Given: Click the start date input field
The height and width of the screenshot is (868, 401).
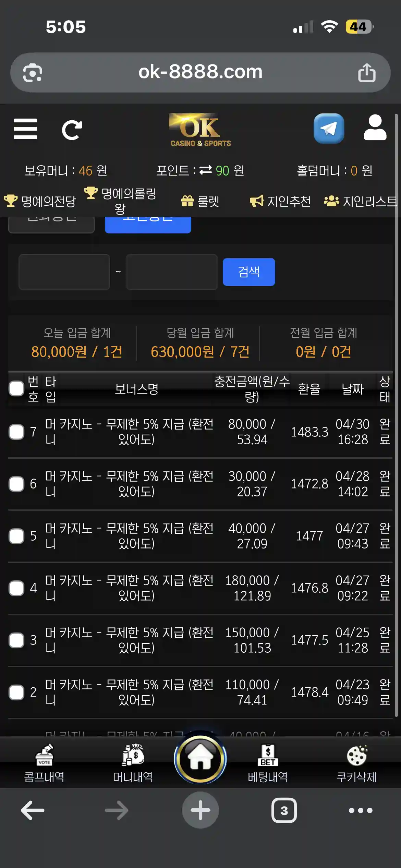Looking at the screenshot, I should [x=64, y=272].
